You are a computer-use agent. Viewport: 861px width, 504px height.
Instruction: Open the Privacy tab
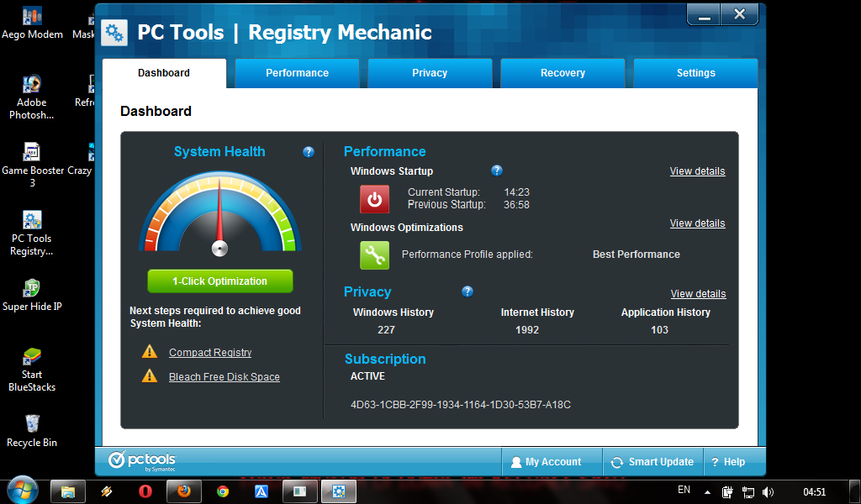click(x=430, y=73)
